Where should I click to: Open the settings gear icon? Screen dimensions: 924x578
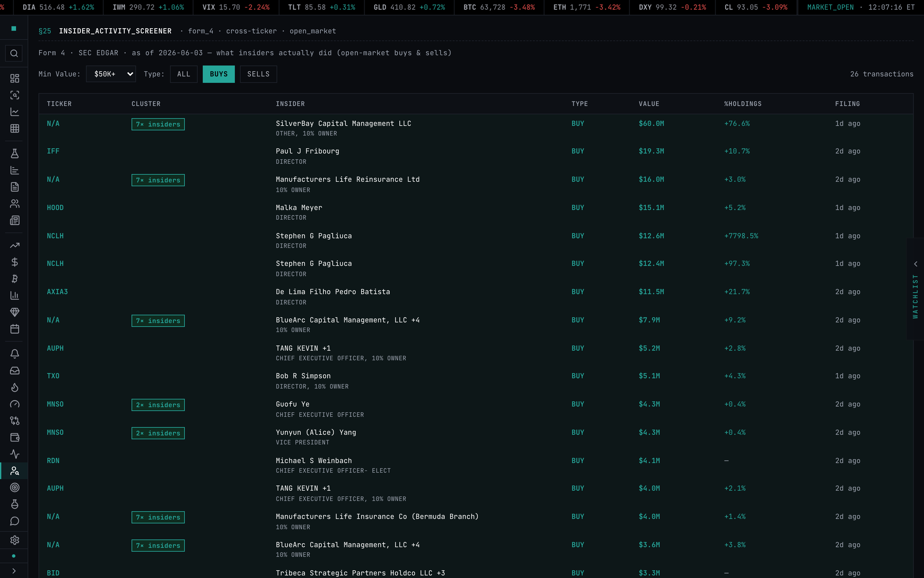pos(14,540)
